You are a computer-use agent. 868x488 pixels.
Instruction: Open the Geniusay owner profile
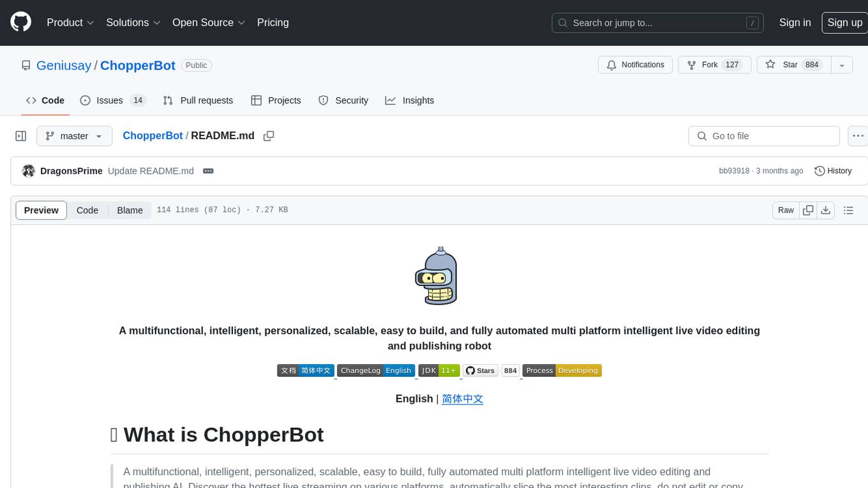pyautogui.click(x=64, y=65)
